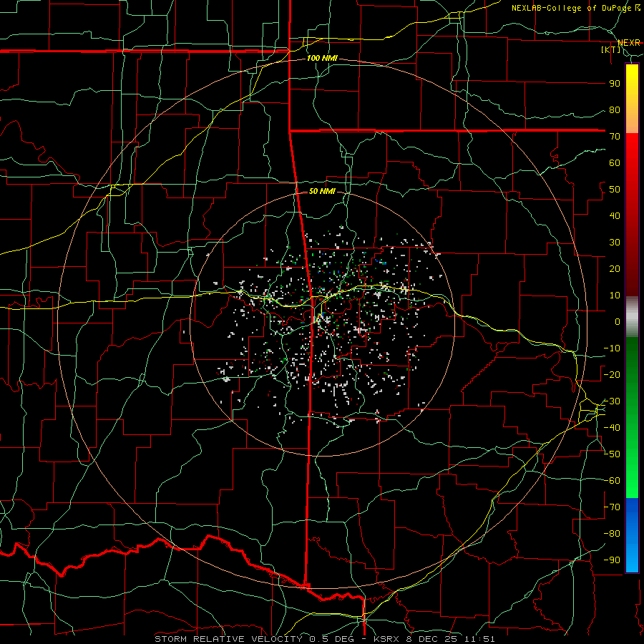Click the -30 value on velocity scale

[x=612, y=401]
